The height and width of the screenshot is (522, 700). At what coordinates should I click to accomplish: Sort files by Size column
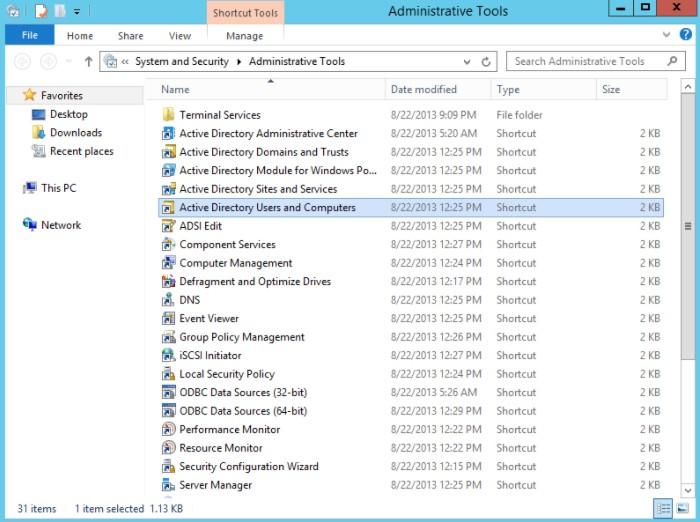631,90
